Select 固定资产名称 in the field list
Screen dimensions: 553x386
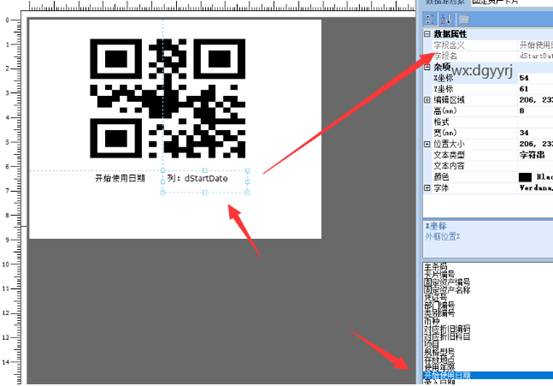coord(447,290)
